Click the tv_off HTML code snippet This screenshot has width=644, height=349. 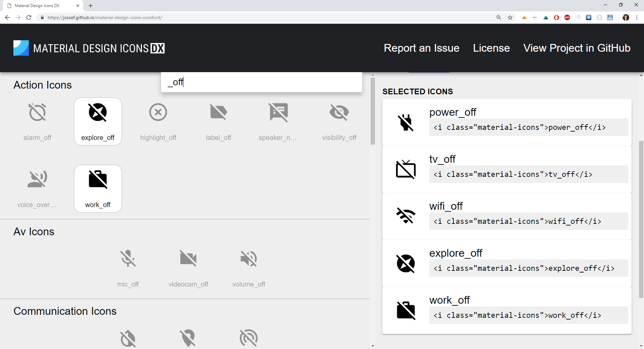[529, 174]
